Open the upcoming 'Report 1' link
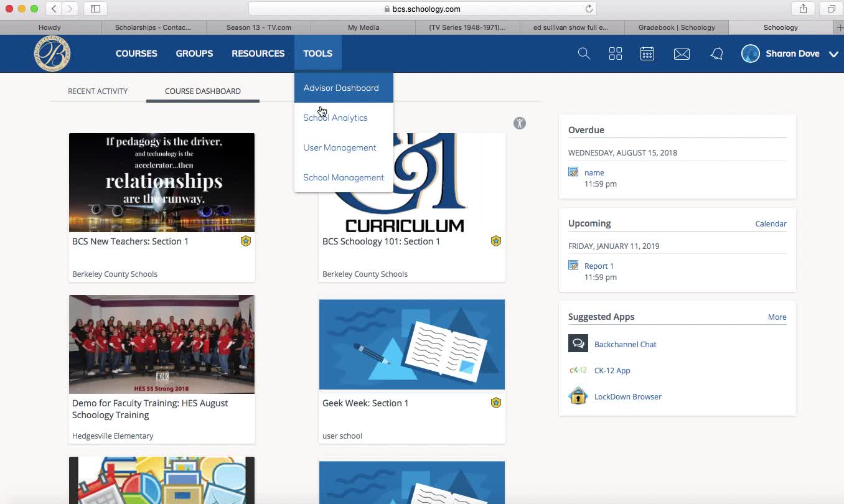 click(x=599, y=266)
